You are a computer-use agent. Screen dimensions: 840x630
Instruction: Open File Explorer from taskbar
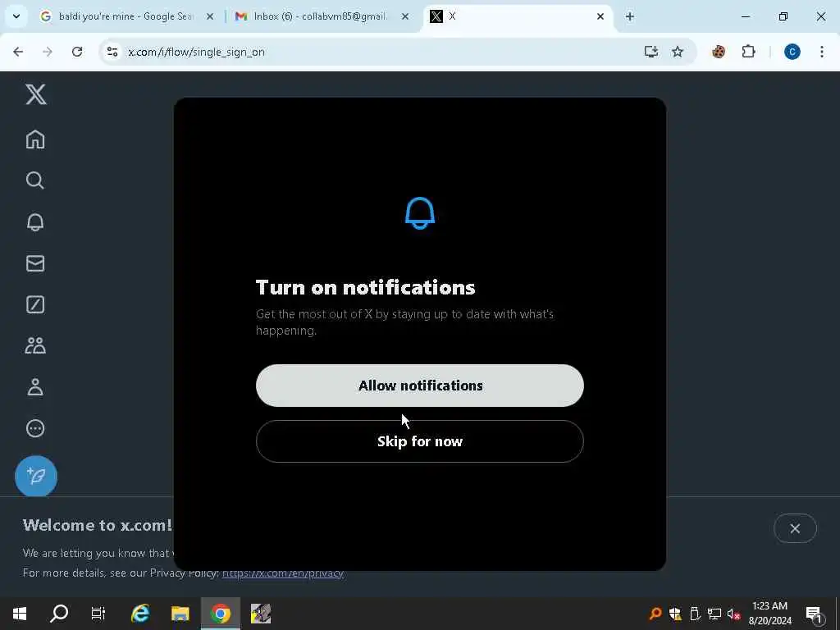click(x=180, y=614)
